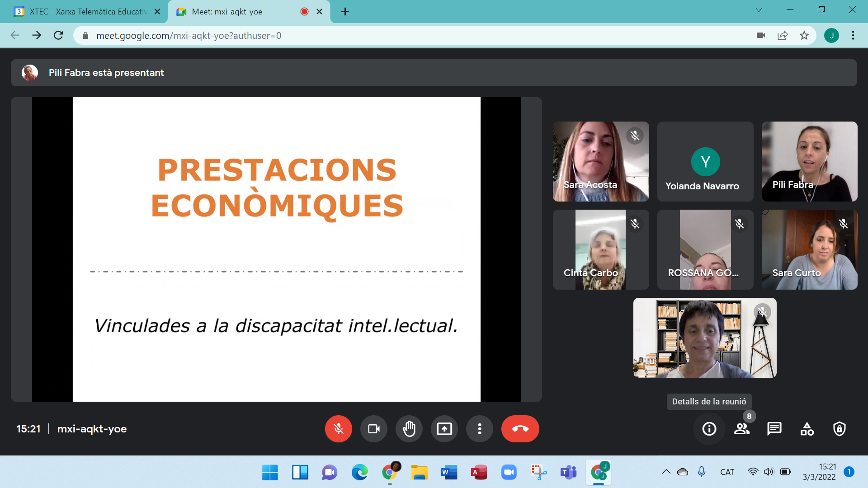The height and width of the screenshot is (488, 868).
Task: Click the Present now screen-share button
Action: tap(444, 428)
